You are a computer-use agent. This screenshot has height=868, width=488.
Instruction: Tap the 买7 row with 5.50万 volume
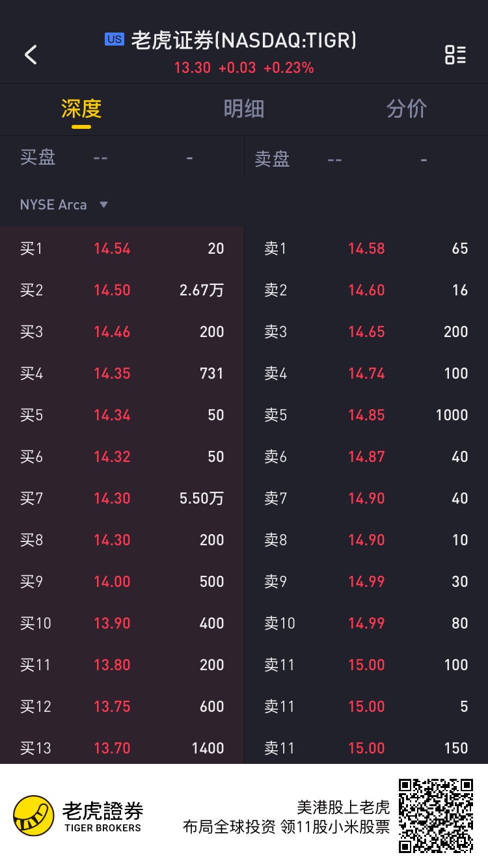[122, 498]
